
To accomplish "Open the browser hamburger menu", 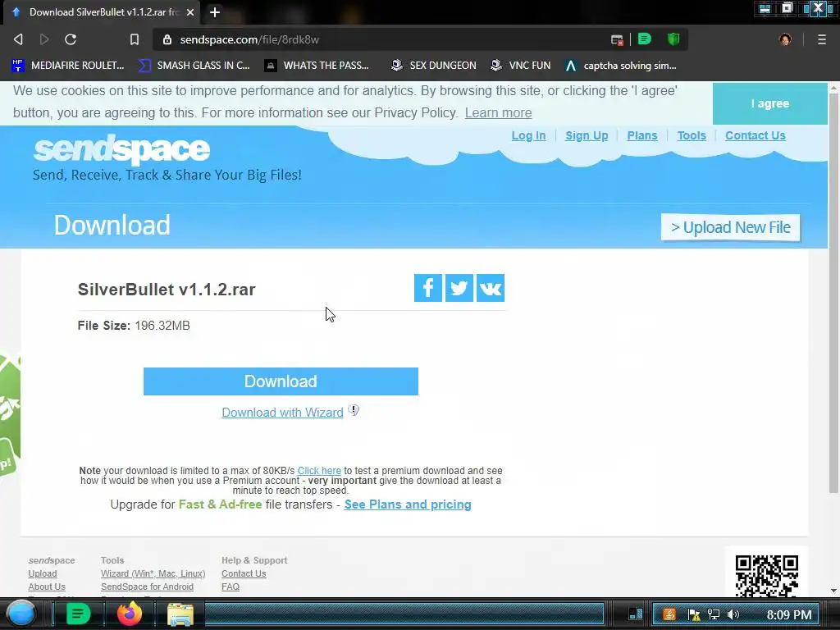I will (821, 39).
